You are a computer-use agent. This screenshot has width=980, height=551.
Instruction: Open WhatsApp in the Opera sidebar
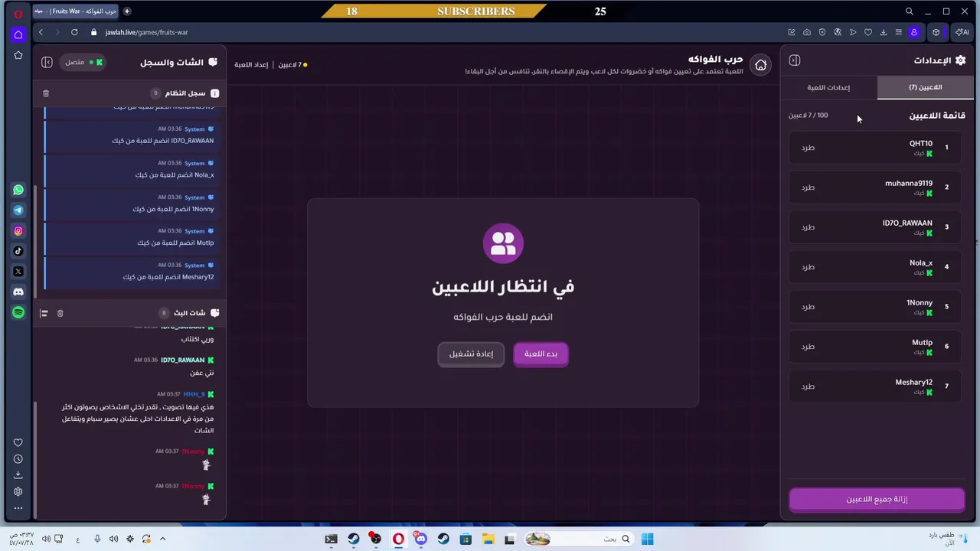point(18,190)
